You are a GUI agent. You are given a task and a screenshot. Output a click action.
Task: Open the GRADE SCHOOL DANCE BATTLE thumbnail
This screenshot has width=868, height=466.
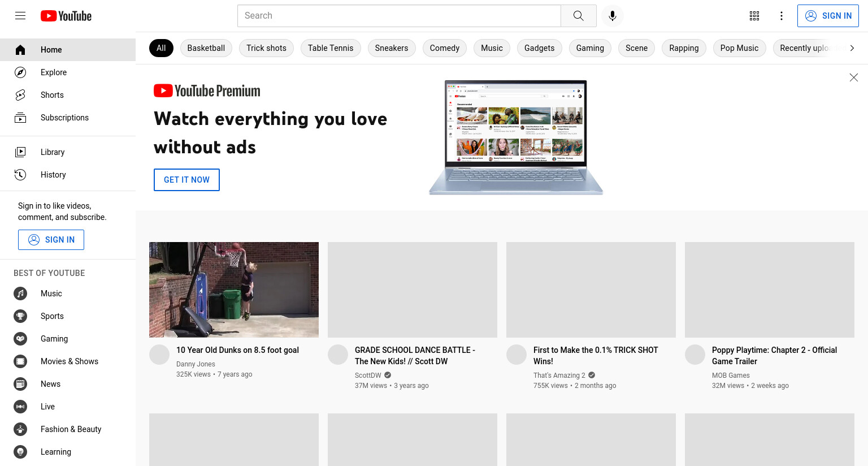[413, 290]
